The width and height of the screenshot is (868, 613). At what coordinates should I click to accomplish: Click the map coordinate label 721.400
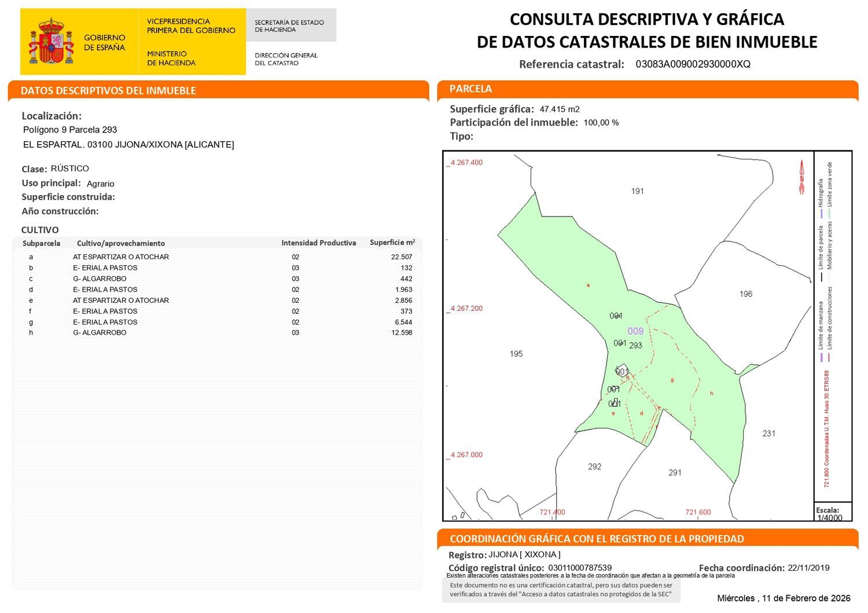[552, 512]
